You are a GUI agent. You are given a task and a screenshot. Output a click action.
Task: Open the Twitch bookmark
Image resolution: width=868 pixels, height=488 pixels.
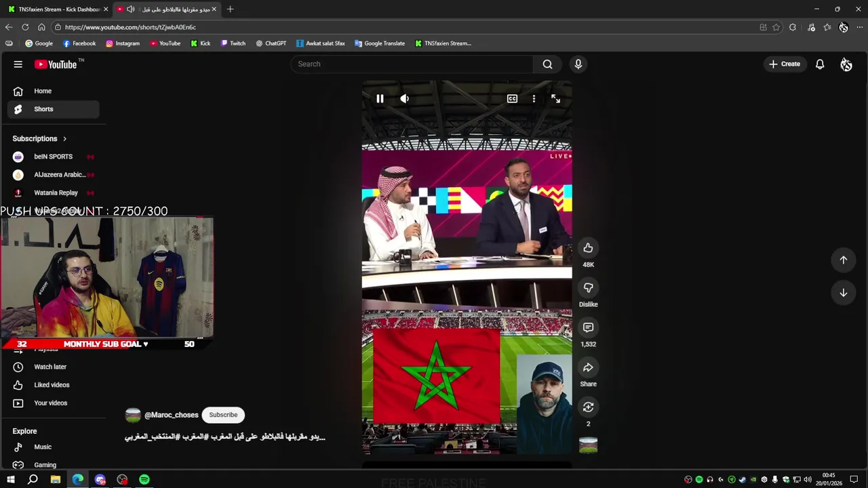pos(233,43)
